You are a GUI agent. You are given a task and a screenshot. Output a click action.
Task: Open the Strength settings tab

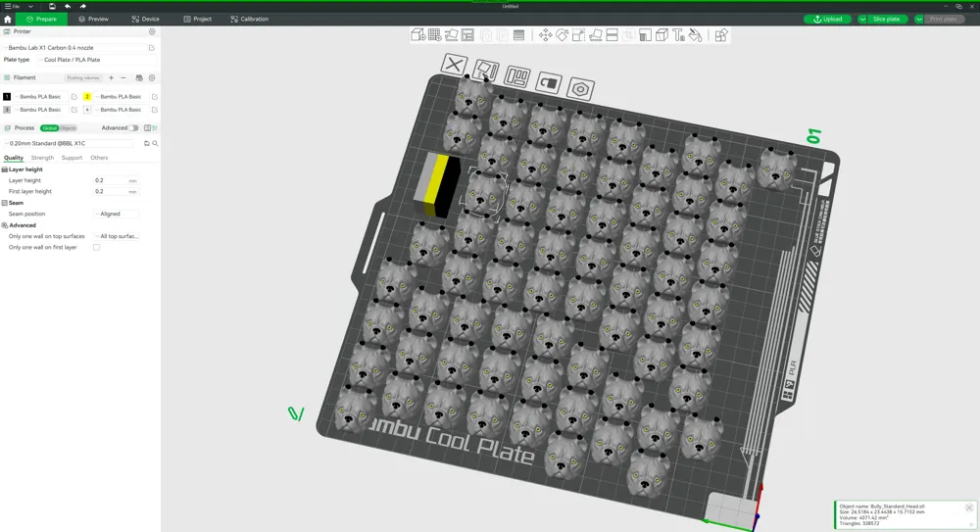(42, 158)
